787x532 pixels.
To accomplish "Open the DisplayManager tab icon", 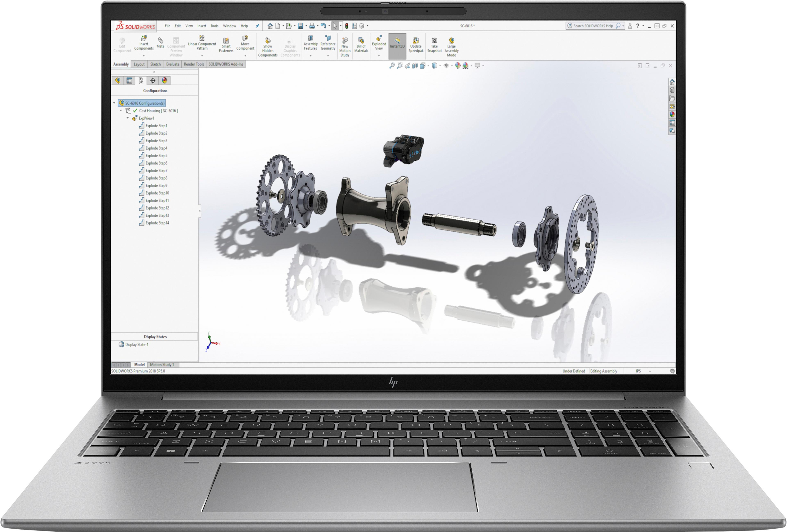I will point(165,81).
